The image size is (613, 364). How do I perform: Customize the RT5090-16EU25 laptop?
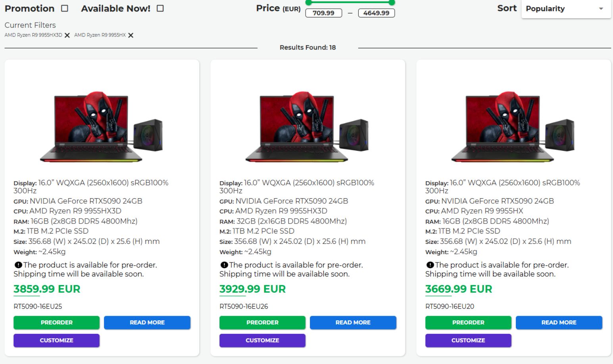click(56, 340)
